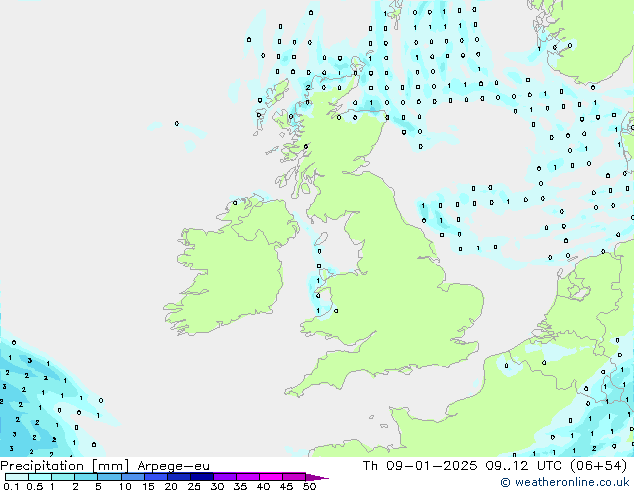This screenshot has width=634, height=490.
Task: Click the '45' legend scale label
Action: point(286,486)
